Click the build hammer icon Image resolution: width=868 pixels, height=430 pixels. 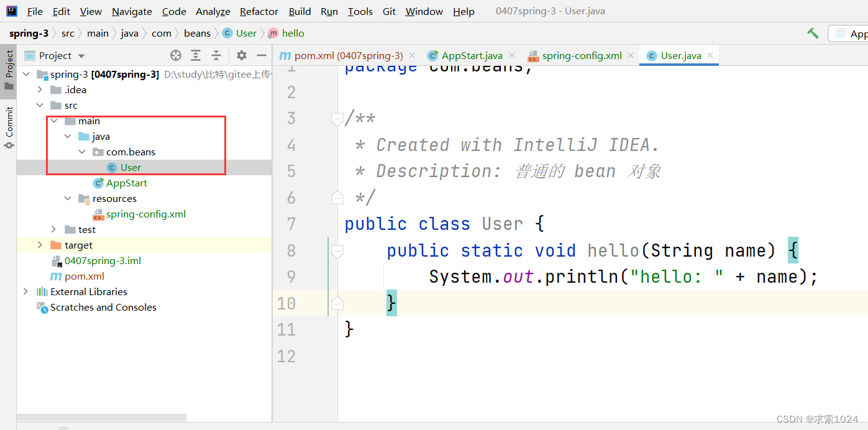pyautogui.click(x=813, y=33)
